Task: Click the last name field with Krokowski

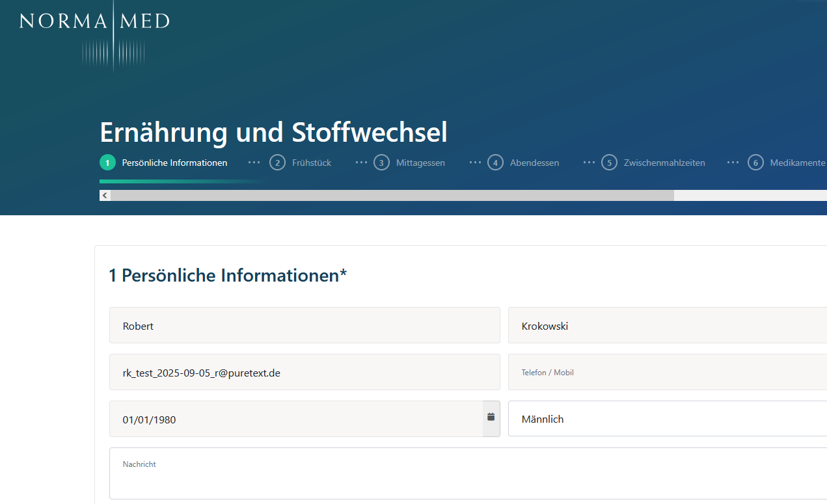Action: coord(667,325)
